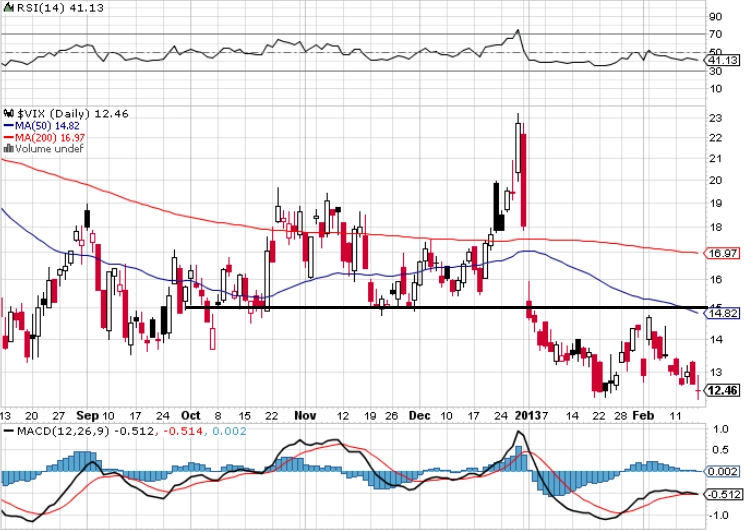Click the MACD line peak near 1.0
This screenshot has width=745, height=530.
[x=518, y=432]
